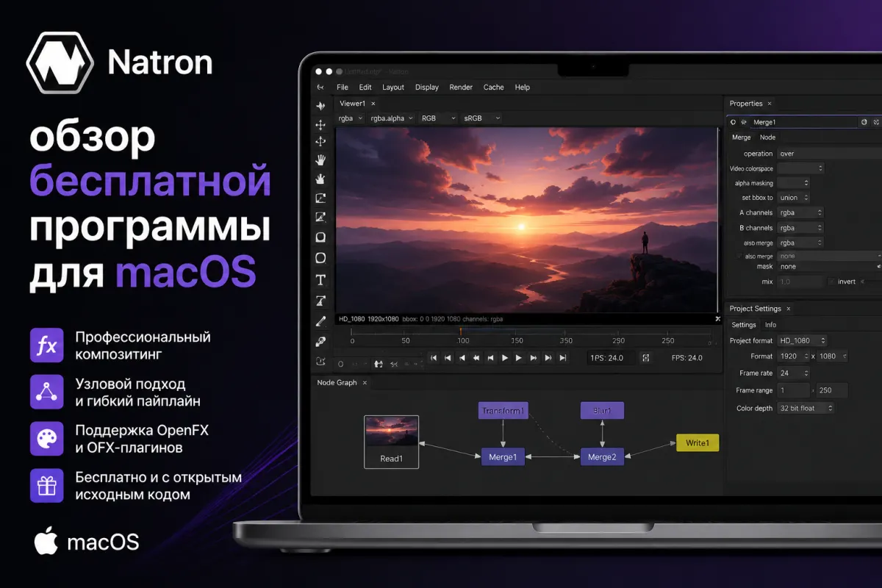
Task: Select the Eyedropper color picker tool
Action: click(x=320, y=341)
